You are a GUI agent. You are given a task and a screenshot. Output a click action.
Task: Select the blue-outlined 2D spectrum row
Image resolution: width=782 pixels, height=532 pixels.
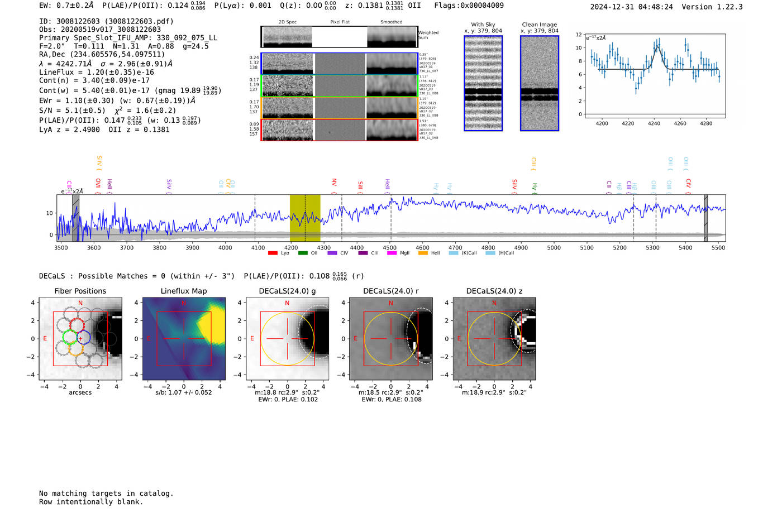(340, 64)
